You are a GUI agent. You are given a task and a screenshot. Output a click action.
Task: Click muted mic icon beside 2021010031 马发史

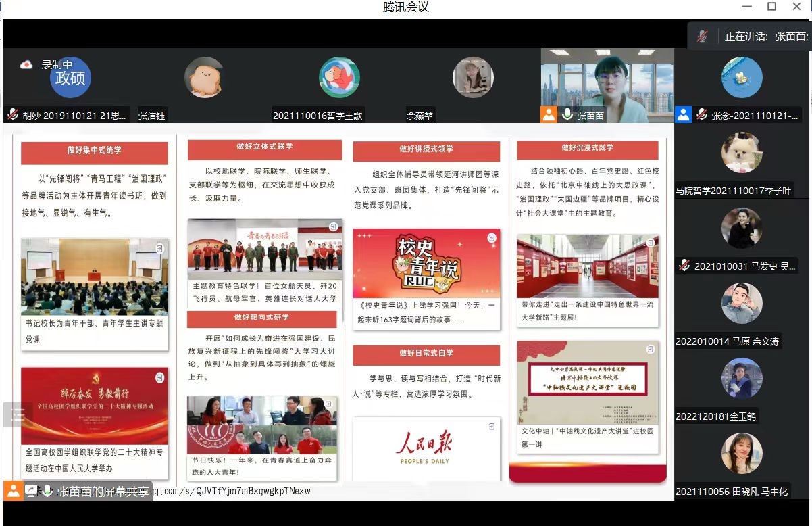(x=684, y=266)
